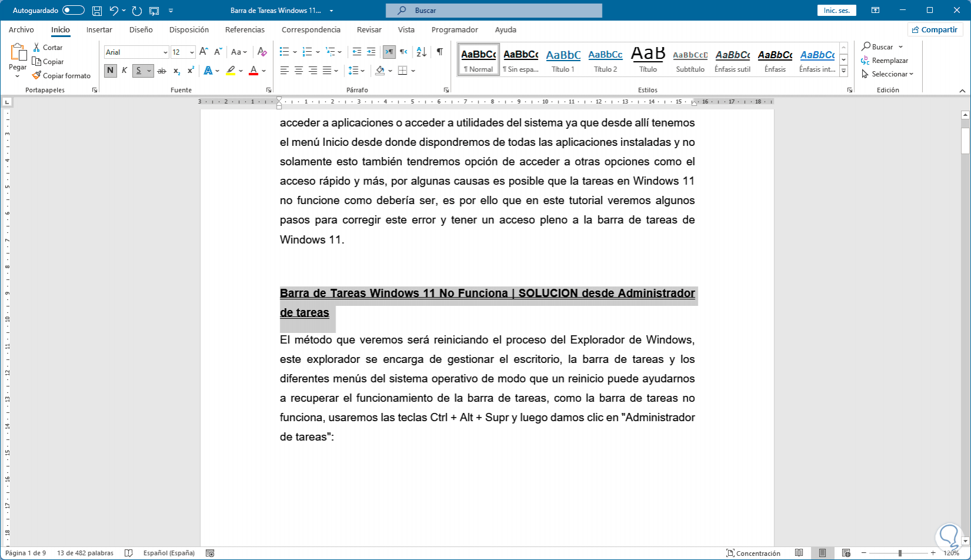Toggle bold (N) formatting

pos(110,71)
